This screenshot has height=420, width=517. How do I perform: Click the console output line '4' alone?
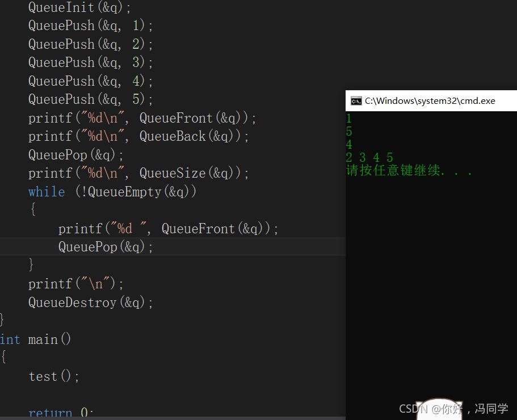pyautogui.click(x=349, y=144)
